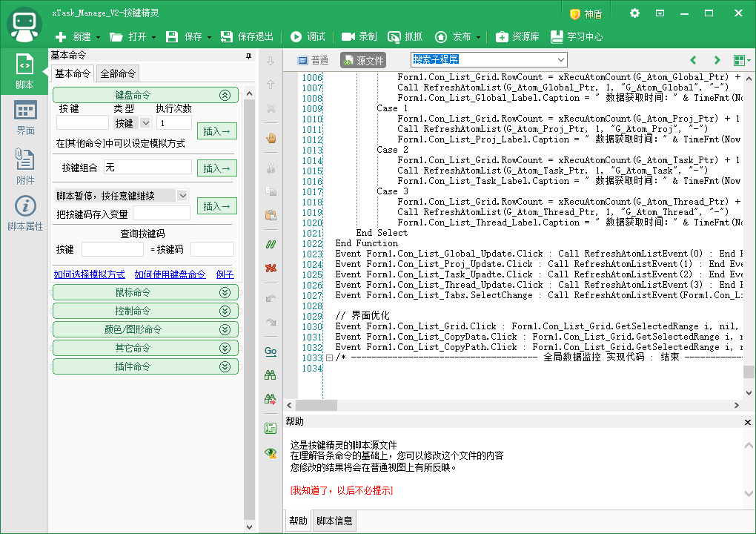Open the 打开 dropdown arrow
Image resolution: width=756 pixels, height=534 pixels.
click(154, 37)
